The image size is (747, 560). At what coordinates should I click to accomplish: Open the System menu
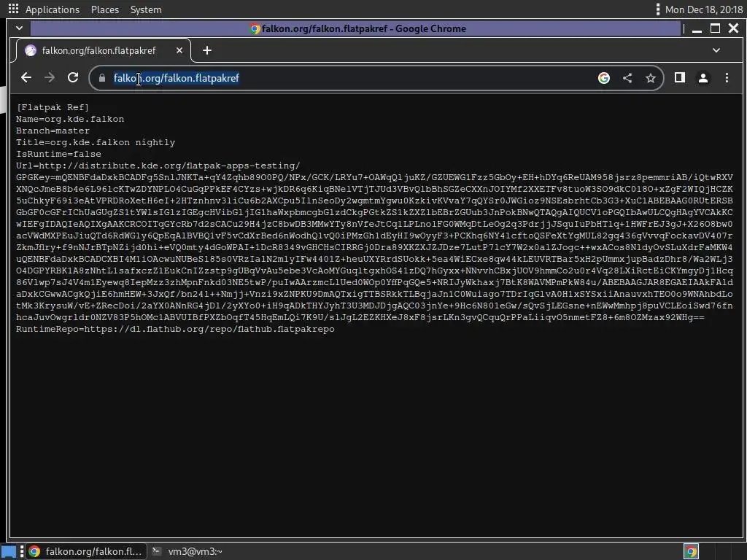click(146, 9)
